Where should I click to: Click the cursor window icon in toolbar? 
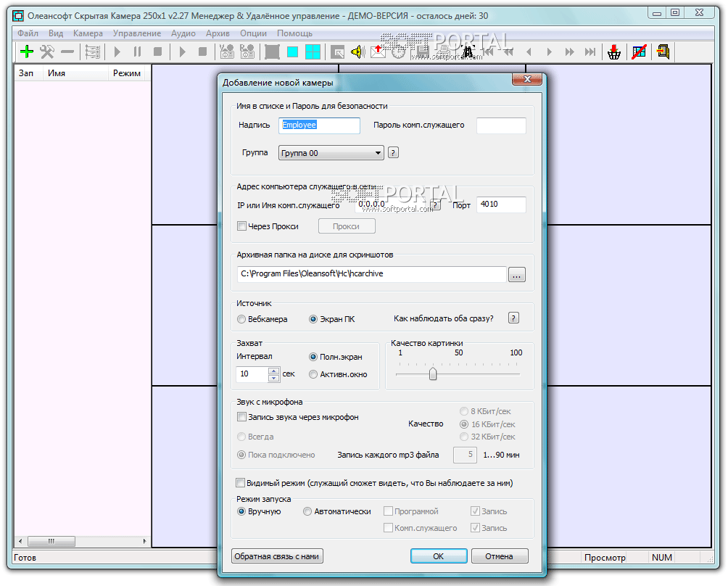tap(338, 52)
